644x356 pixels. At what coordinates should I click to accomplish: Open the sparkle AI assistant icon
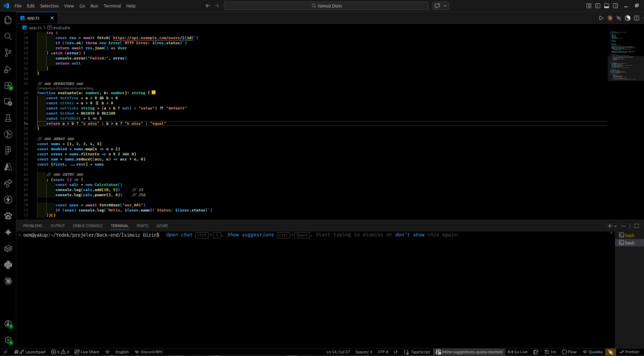click(8, 232)
